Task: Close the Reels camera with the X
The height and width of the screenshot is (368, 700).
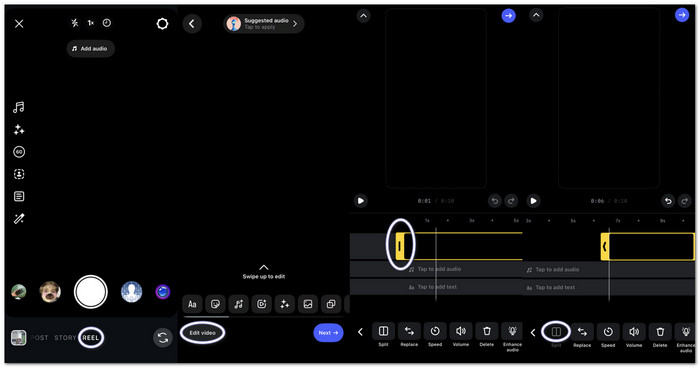Action: click(x=19, y=24)
